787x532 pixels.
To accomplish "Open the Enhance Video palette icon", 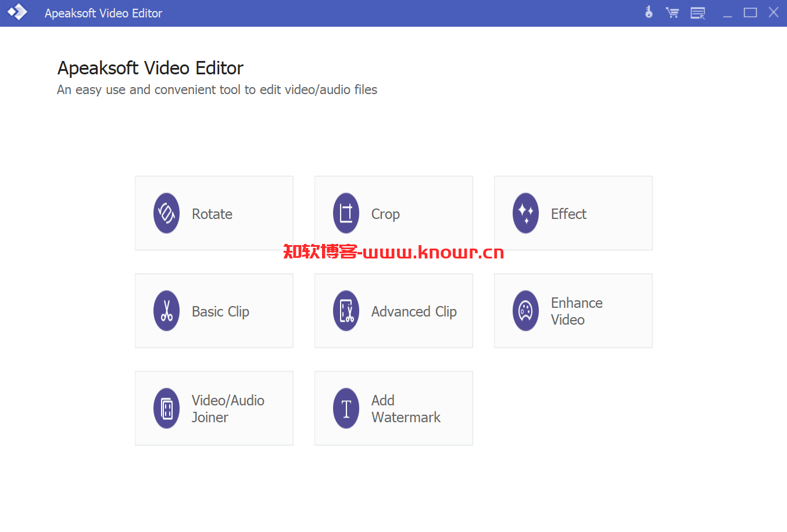I will (525, 311).
